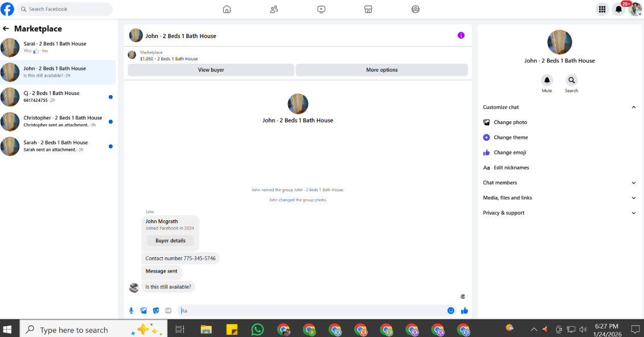Open Task View on the taskbar
Screen dimensions: 644x337
pos(180,330)
